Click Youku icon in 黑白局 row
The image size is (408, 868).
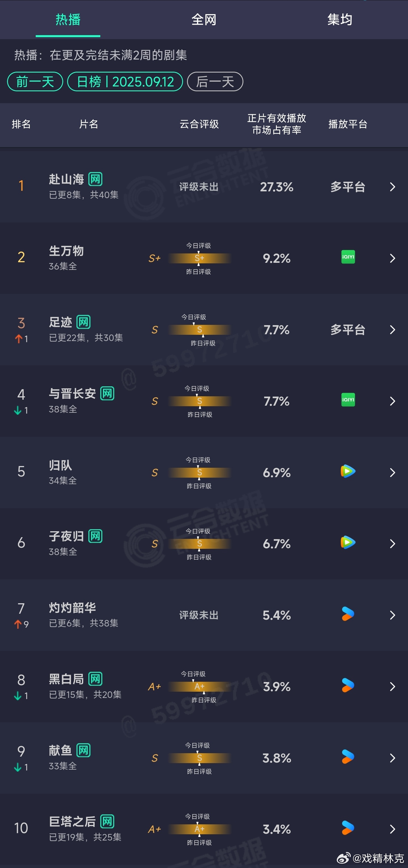tap(348, 685)
